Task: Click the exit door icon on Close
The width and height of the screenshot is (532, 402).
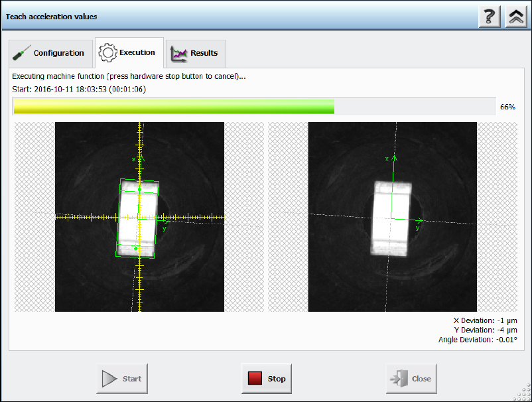Action: [399, 379]
